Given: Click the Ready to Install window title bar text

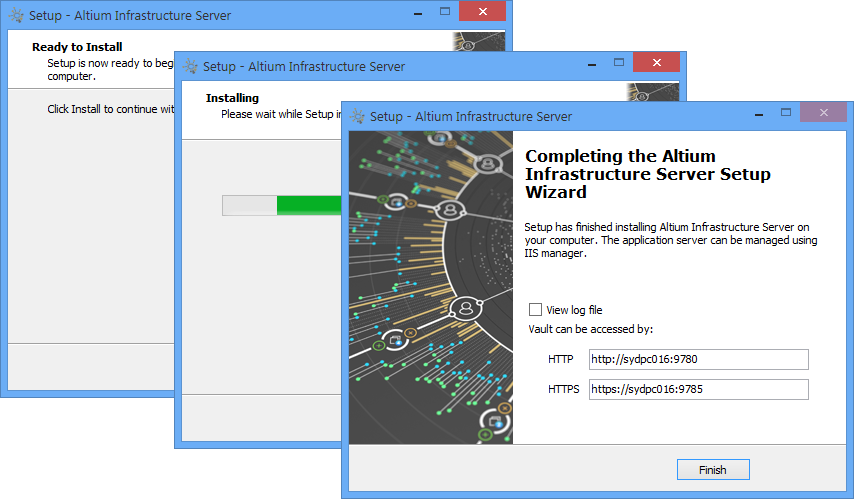Looking at the screenshot, I should coord(130,16).
